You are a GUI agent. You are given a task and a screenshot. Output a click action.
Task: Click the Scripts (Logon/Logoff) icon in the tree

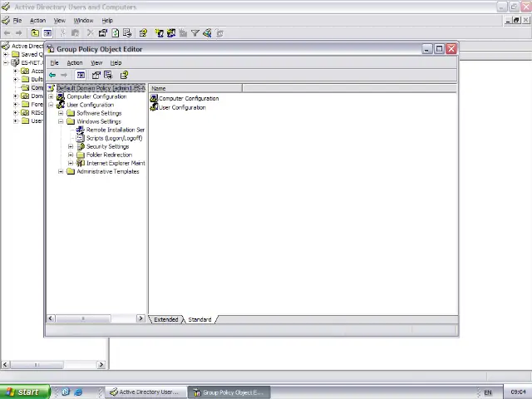pyautogui.click(x=80, y=138)
